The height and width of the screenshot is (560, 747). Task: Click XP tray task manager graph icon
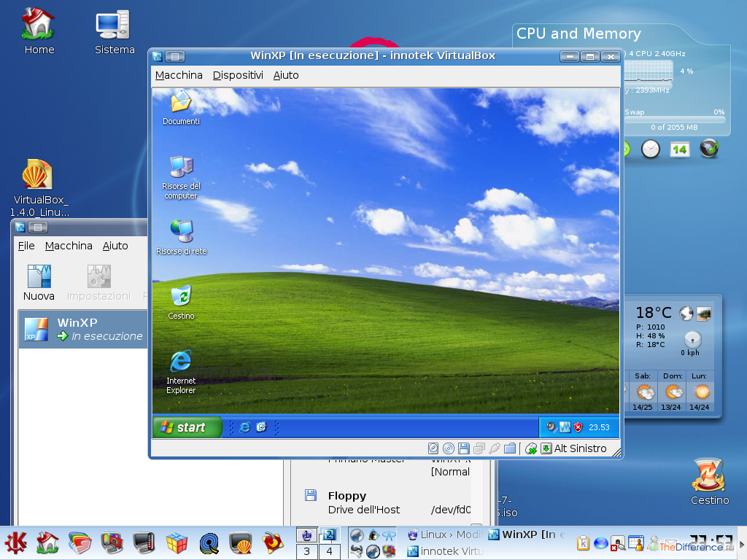pyautogui.click(x=565, y=427)
